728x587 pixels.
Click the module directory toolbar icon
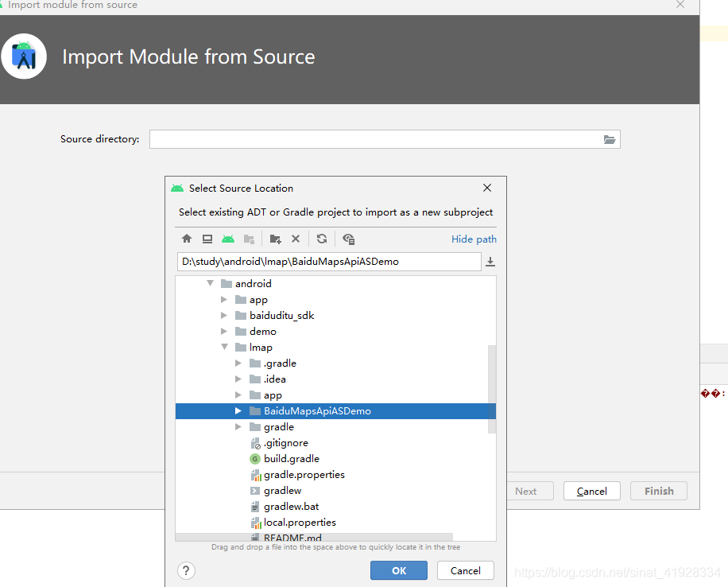(x=249, y=239)
